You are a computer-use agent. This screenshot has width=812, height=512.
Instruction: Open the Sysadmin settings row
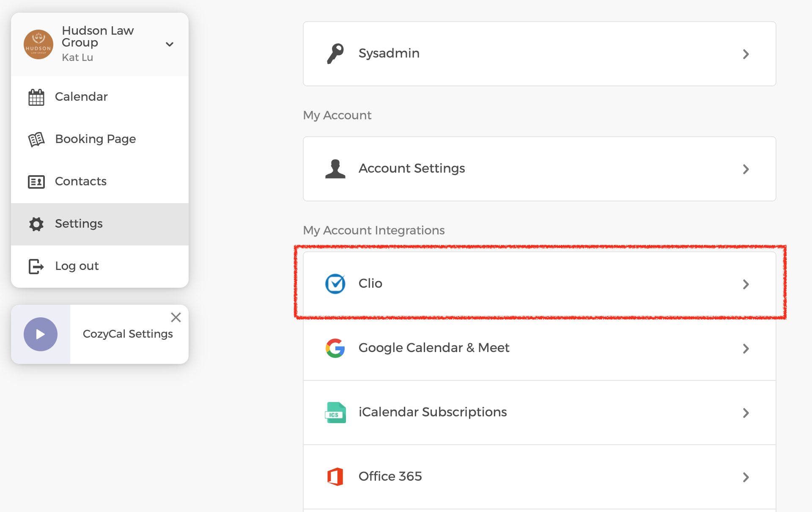[540, 54]
